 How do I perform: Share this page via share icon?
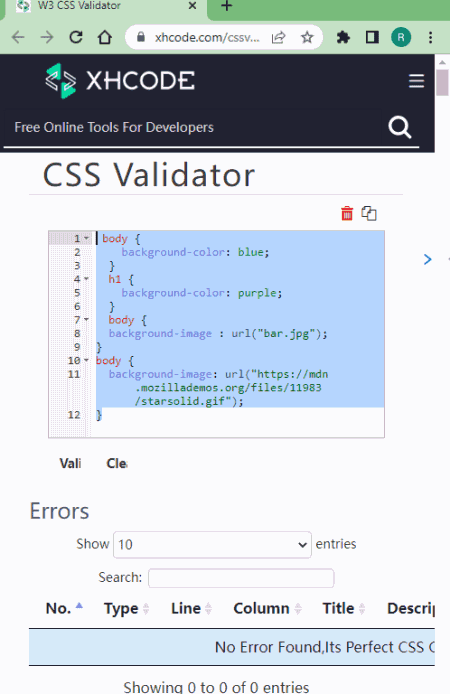pos(278,38)
